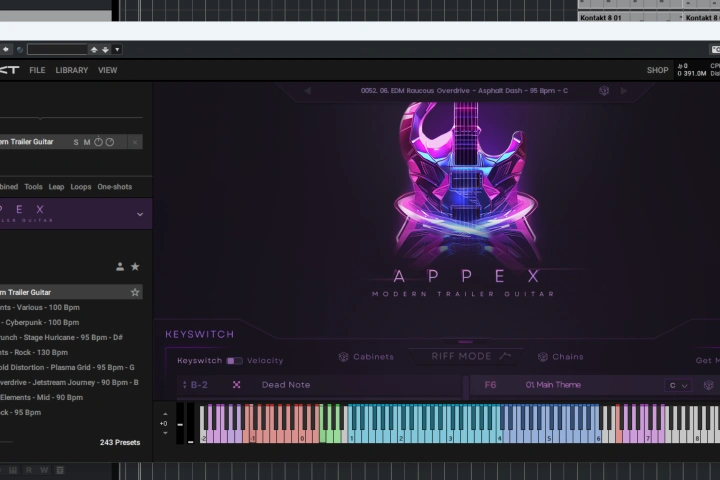Image resolution: width=720 pixels, height=480 pixels.
Task: Randomize Chains with the dice icon
Action: point(543,357)
